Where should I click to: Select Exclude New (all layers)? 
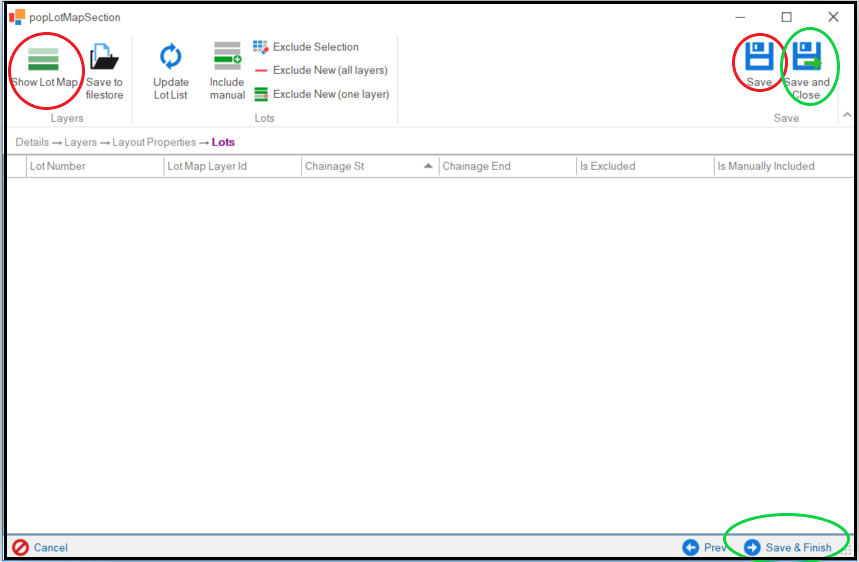point(321,70)
